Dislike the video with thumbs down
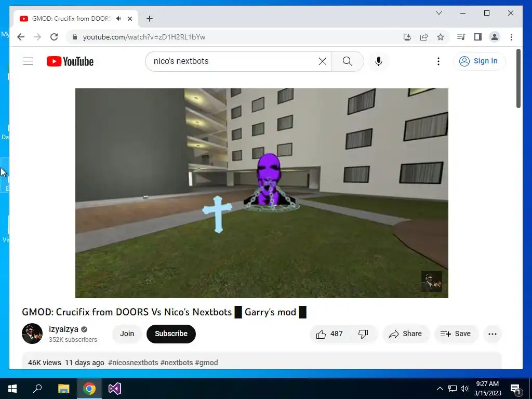Screen dimensions: 532x399 [x=364, y=334]
